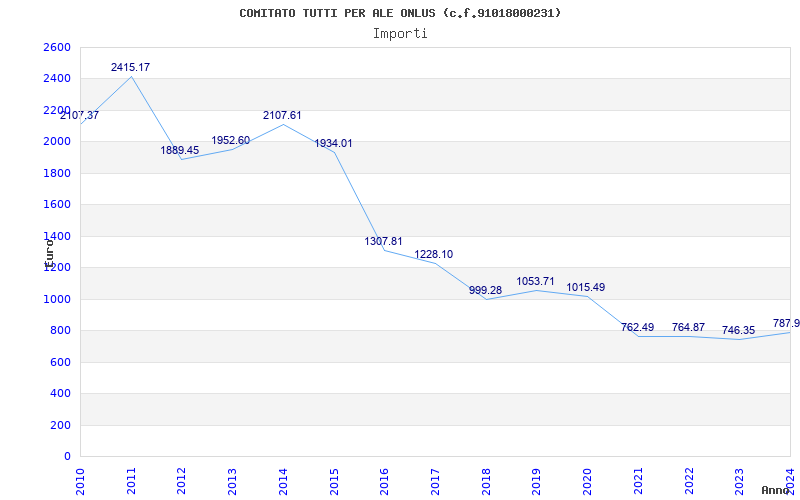Select the 999.28 data label

tap(486, 290)
